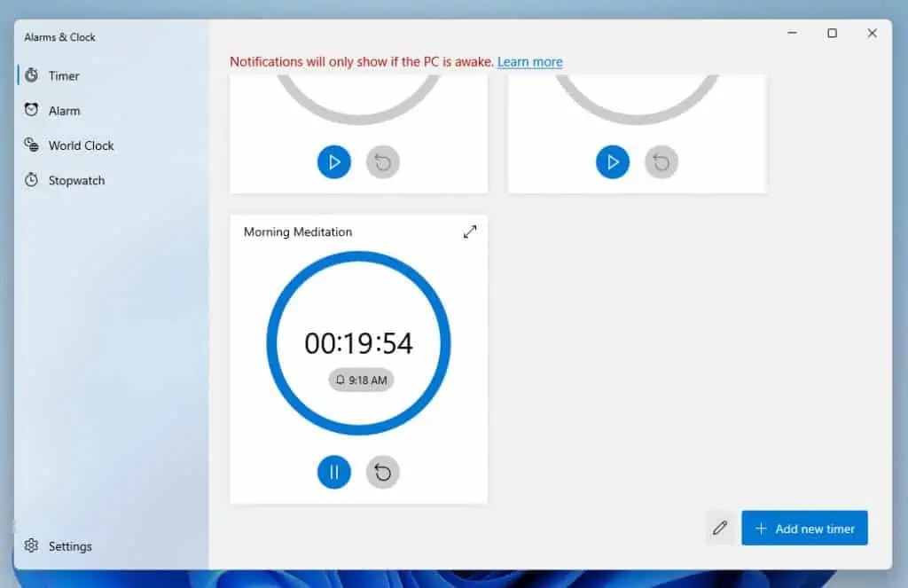This screenshot has height=588, width=908.
Task: Click the 9:18 AM alarm chip
Action: (361, 380)
